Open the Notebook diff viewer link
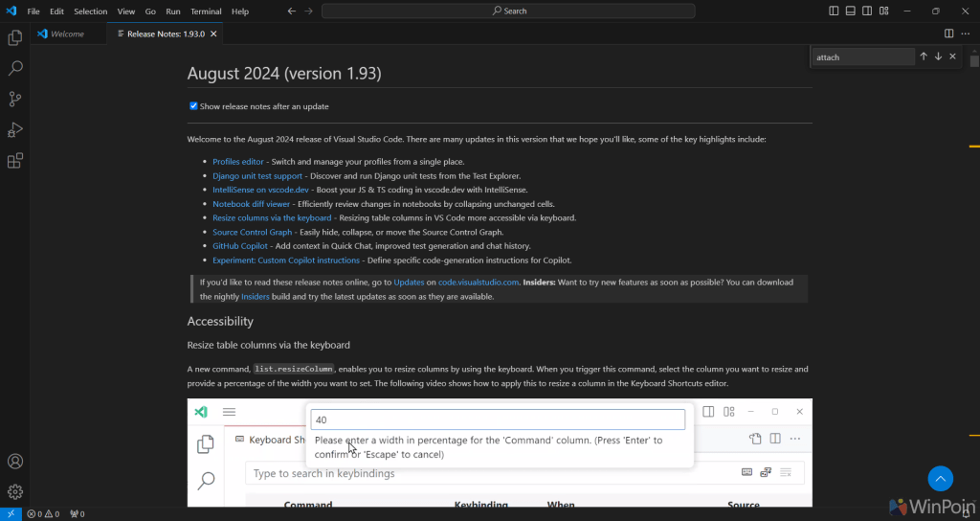980x521 pixels. (252, 205)
